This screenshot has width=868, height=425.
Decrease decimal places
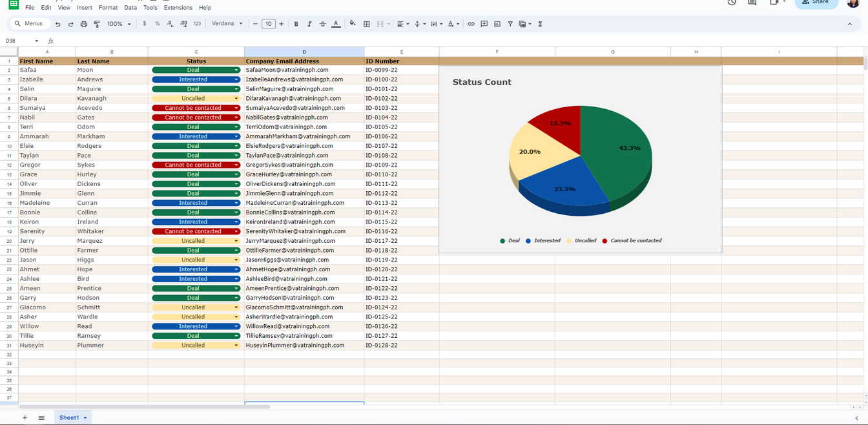(170, 24)
